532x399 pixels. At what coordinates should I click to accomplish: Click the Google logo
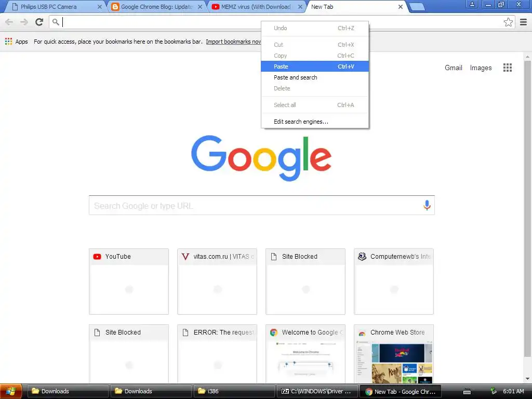261,158
